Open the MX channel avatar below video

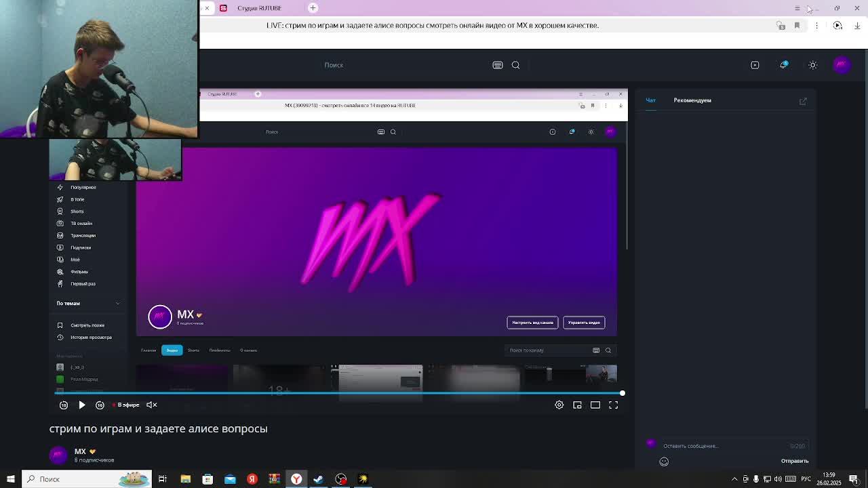click(58, 455)
